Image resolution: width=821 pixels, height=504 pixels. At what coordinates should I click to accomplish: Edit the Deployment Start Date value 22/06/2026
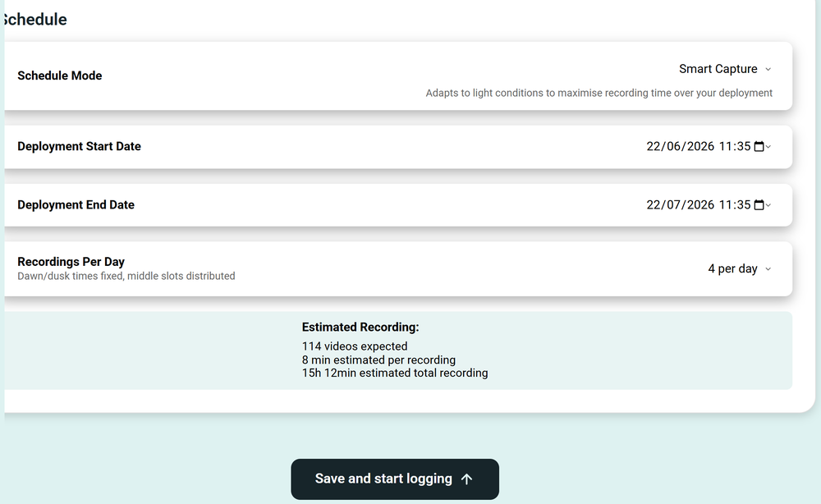680,147
